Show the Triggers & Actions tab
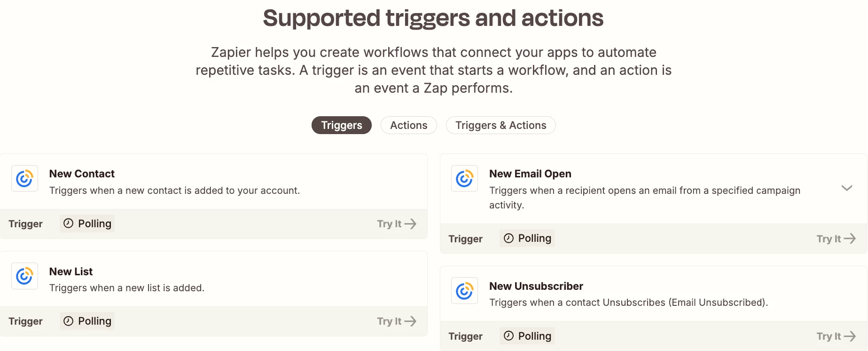The image size is (868, 351). coord(501,125)
